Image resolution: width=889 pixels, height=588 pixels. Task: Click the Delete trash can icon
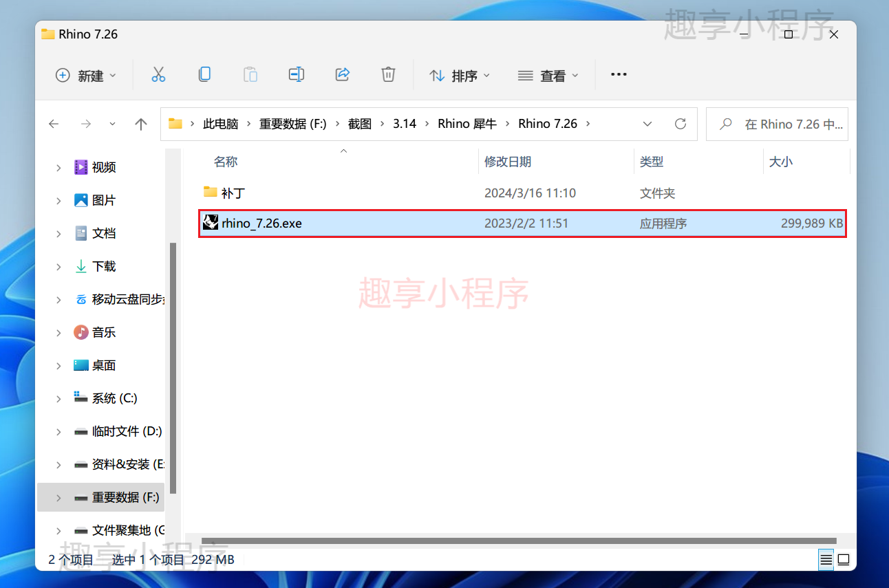point(388,74)
